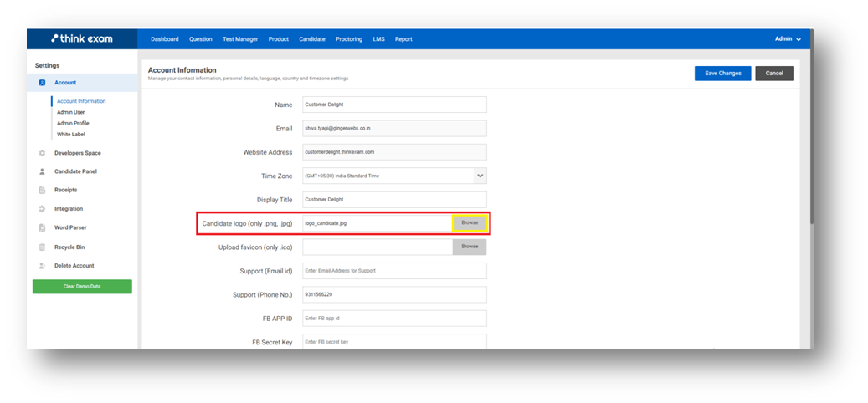Expand the Admin user menu
This screenshot has width=868, height=403.
point(788,39)
